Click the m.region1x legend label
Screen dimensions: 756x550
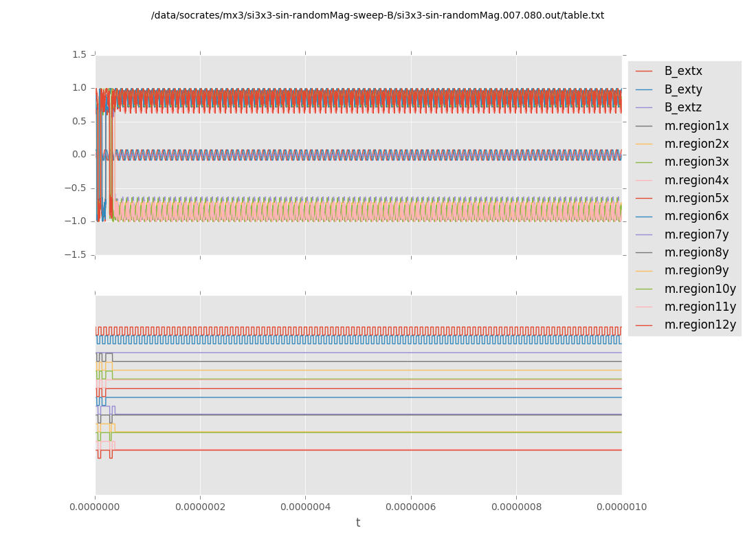[696, 126]
